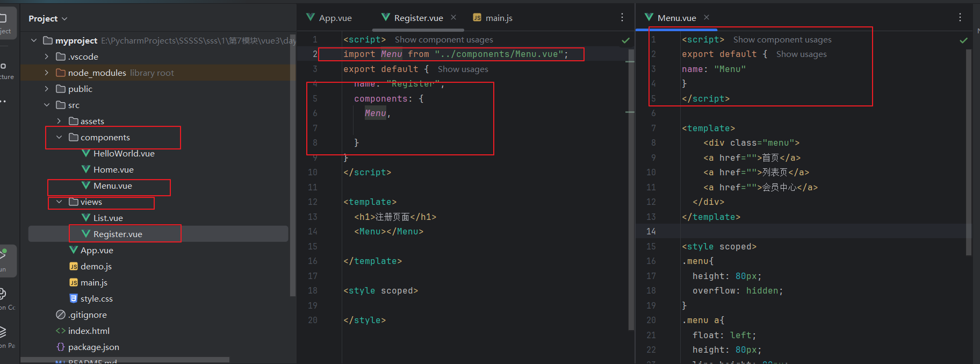Click green checkmark in Register.vue editor
980x364 pixels.
click(x=626, y=40)
